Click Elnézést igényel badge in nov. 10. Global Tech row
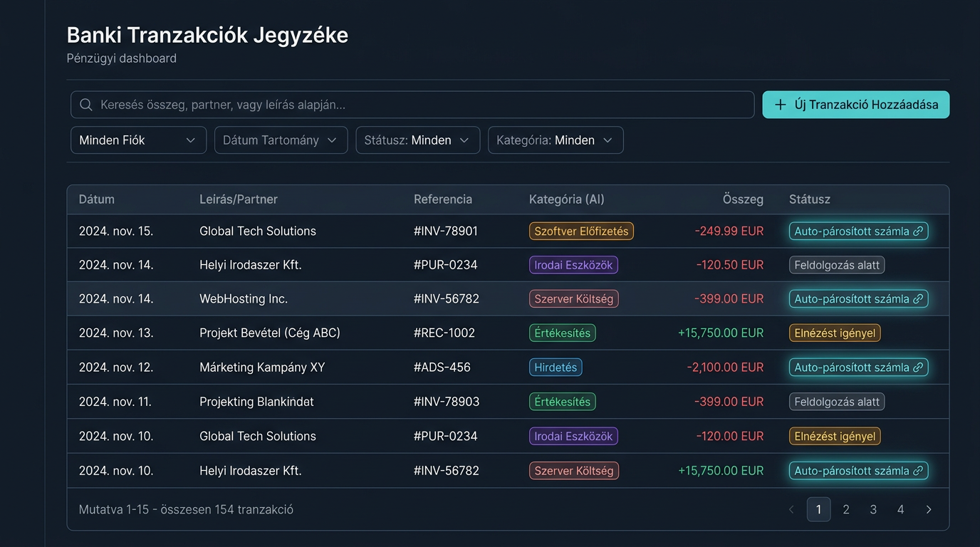Screen dimensions: 980x547 835,436
